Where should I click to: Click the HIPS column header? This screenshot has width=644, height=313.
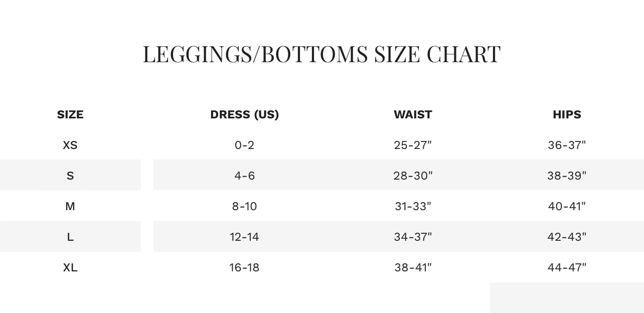(567, 114)
